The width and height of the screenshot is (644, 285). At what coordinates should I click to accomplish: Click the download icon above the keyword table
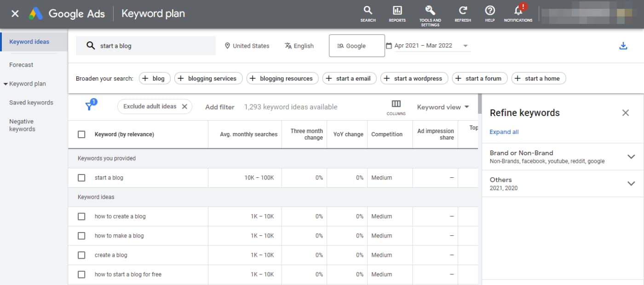click(x=623, y=46)
